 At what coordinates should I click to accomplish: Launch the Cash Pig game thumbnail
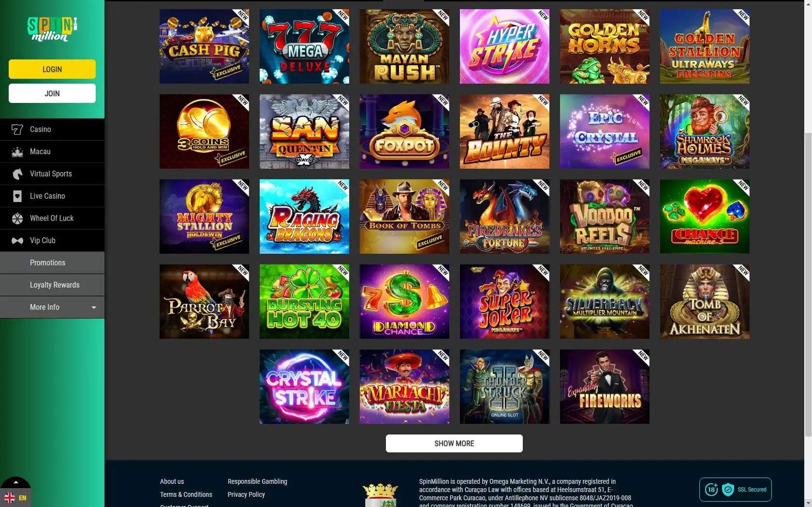204,46
